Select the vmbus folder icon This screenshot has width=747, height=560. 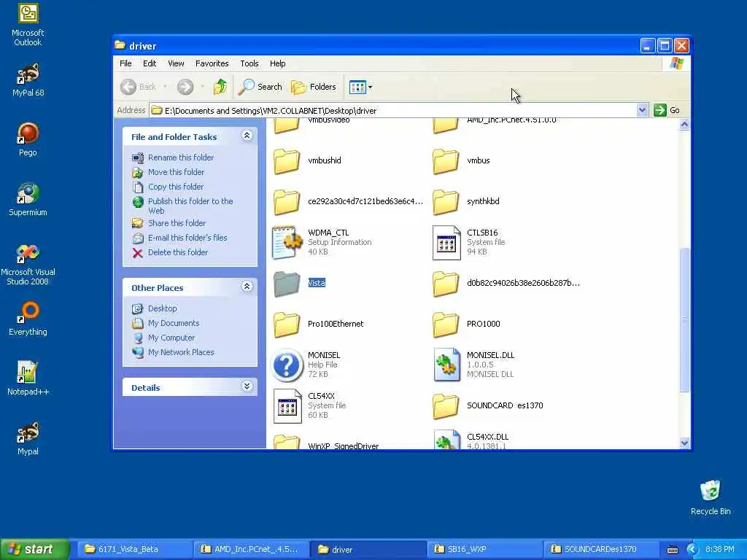(446, 161)
